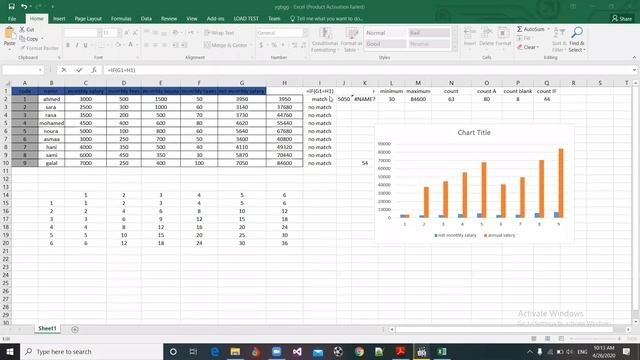Select the Sheet1 tab
This screenshot has width=640, height=360.
click(47, 329)
